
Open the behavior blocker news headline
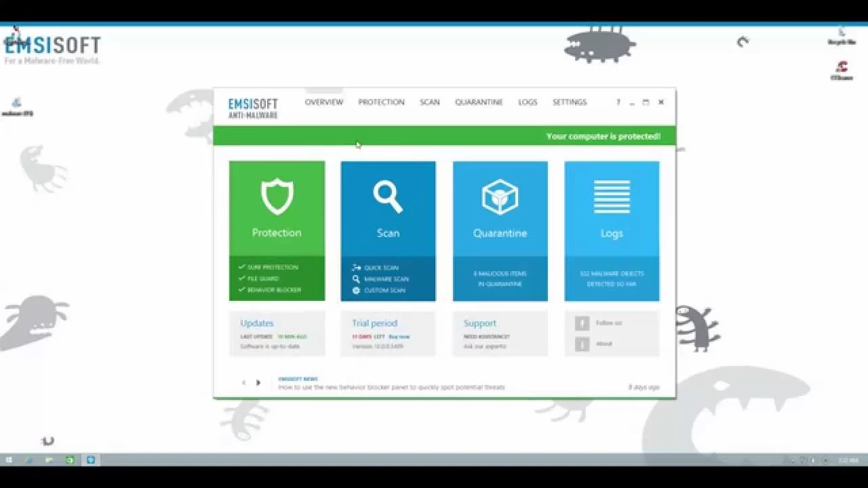(391, 387)
